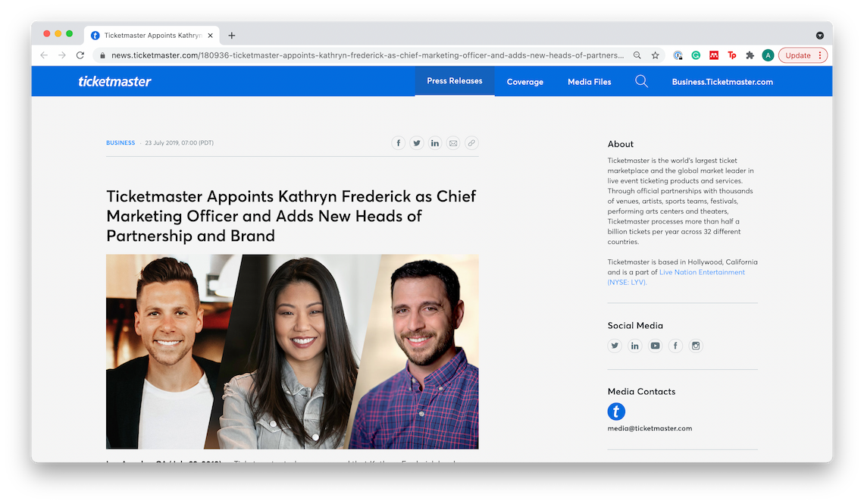The width and height of the screenshot is (864, 504).
Task: Switch to the Coverage tab
Action: click(524, 81)
